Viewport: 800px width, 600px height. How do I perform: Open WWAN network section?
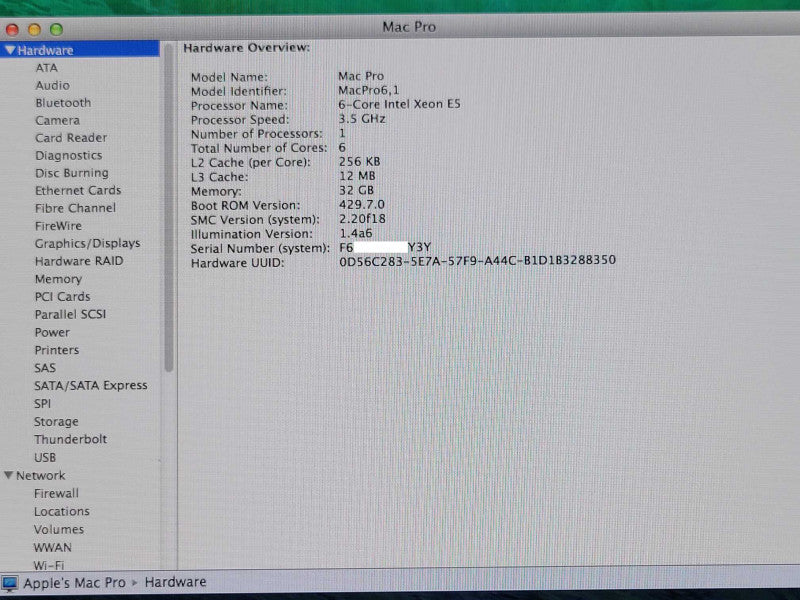pyautogui.click(x=53, y=547)
